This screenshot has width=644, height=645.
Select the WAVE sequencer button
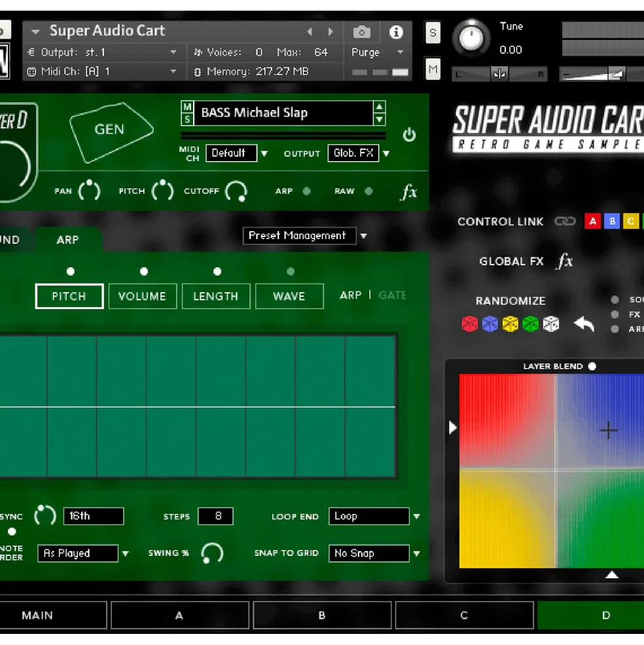pyautogui.click(x=289, y=296)
